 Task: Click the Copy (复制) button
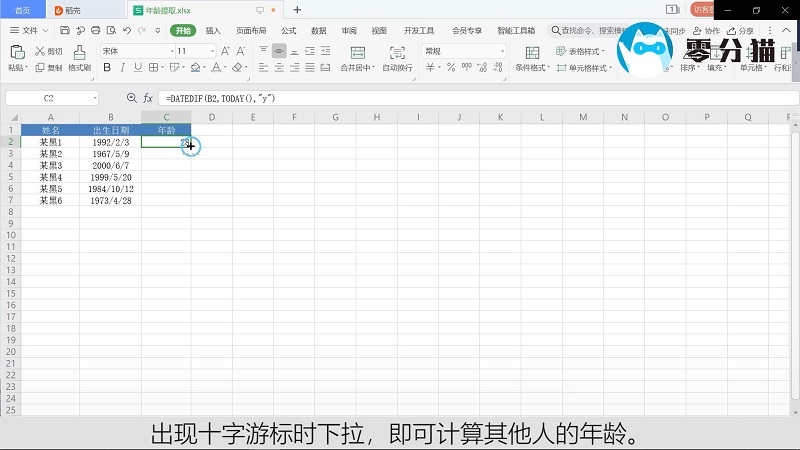coord(48,67)
